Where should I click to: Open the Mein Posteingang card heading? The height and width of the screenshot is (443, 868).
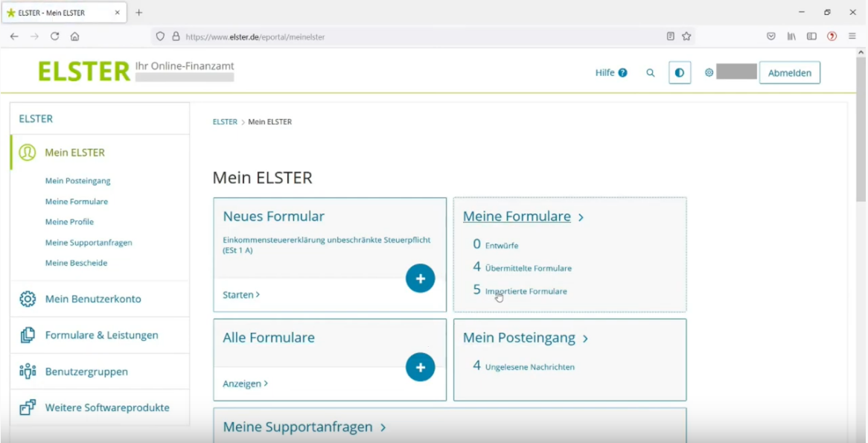click(519, 338)
